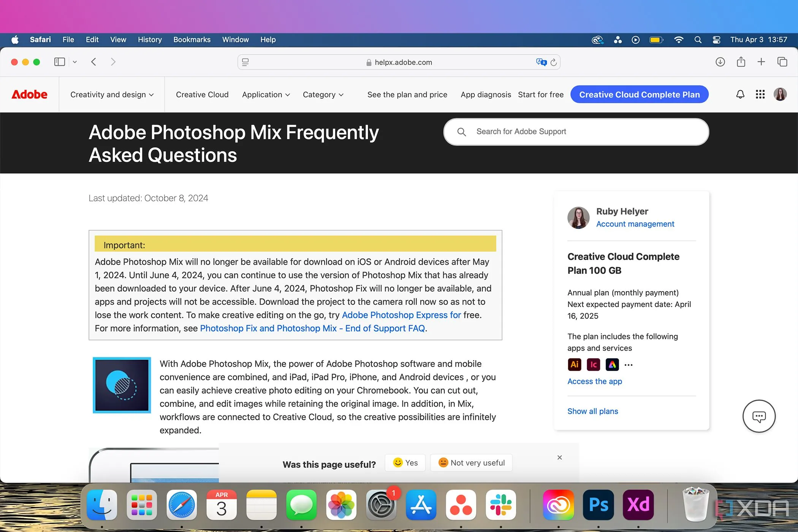Open Adobe Photoshop Express for link
Viewport: 798px width, 532px height.
[x=401, y=315]
